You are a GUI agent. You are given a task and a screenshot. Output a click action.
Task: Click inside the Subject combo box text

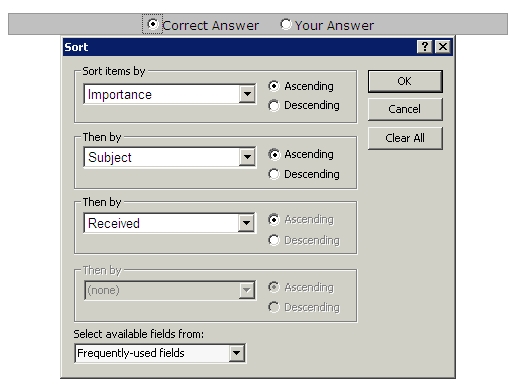point(162,157)
